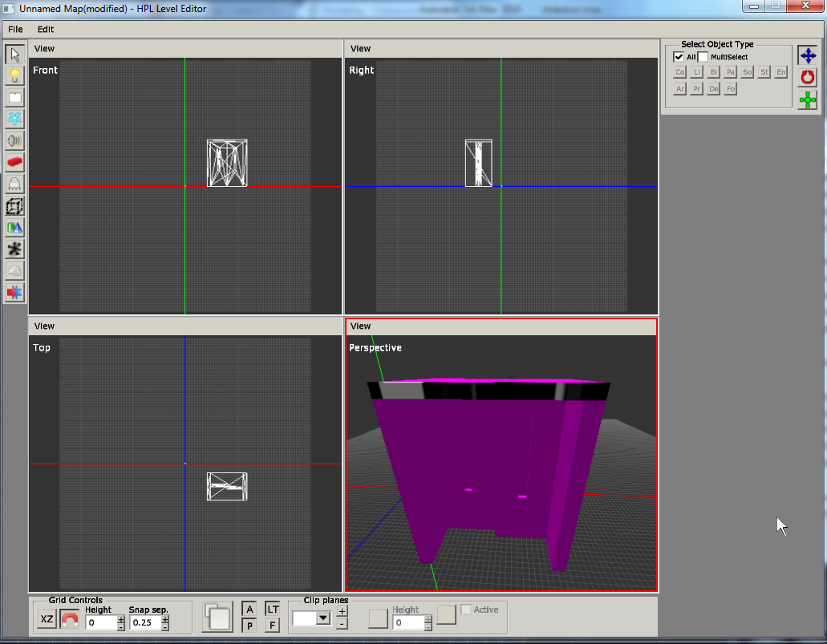Switch to the red rotate icon

(808, 78)
